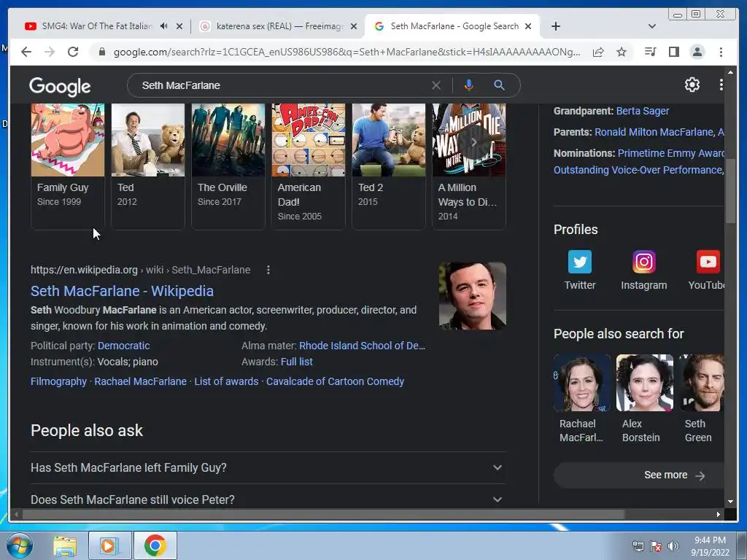Open a new browser tab
This screenshot has width=747, height=560.
555,26
